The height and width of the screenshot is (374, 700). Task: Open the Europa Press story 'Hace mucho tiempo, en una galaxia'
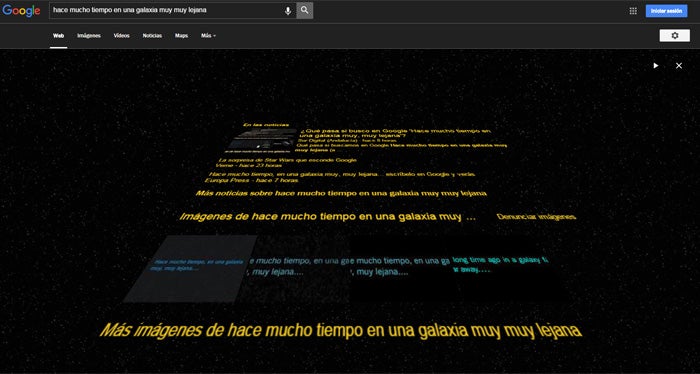pyautogui.click(x=342, y=174)
